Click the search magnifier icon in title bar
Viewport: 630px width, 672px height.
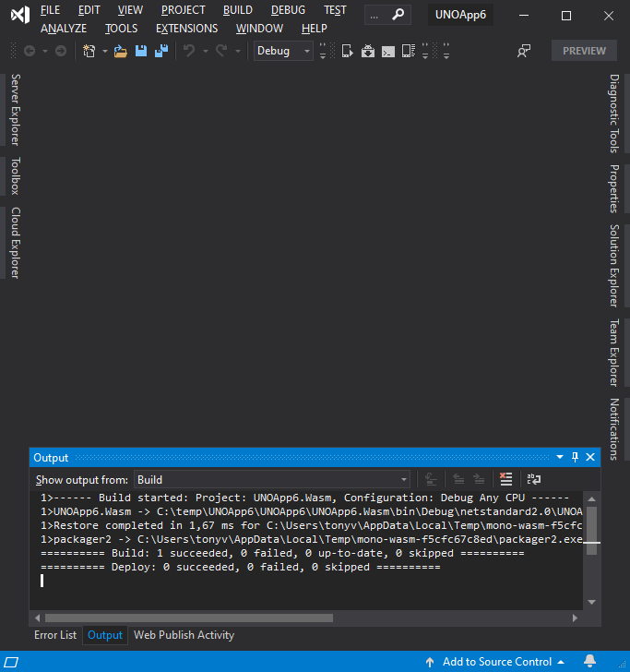[398, 15]
